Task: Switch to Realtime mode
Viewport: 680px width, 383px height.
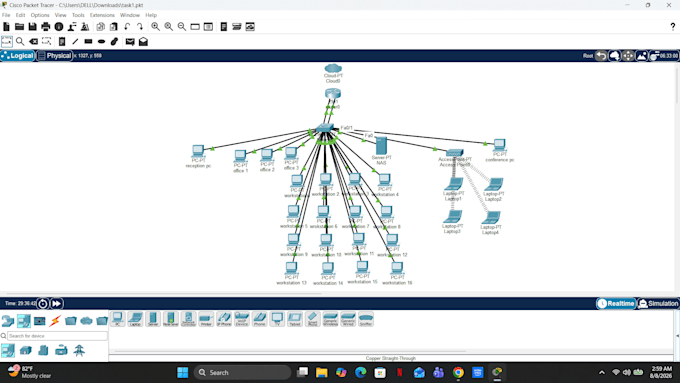Action: (x=616, y=303)
